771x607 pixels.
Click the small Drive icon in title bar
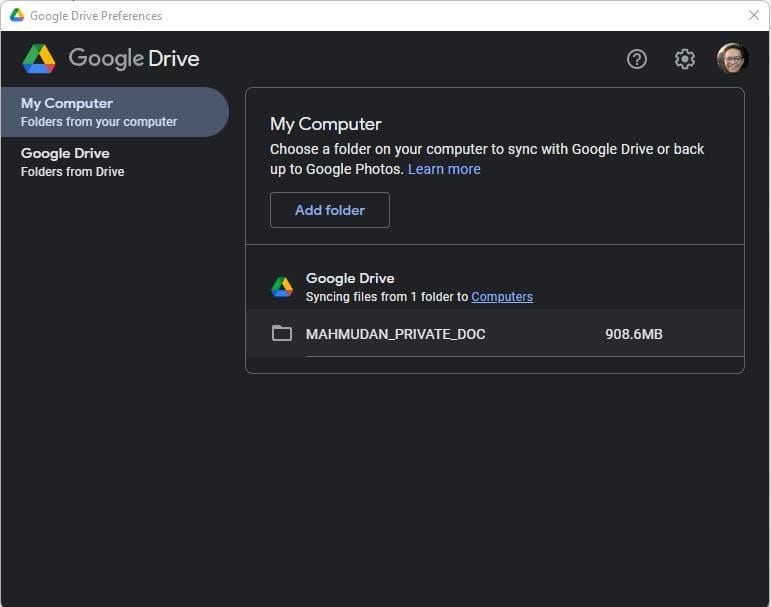[x=17, y=15]
